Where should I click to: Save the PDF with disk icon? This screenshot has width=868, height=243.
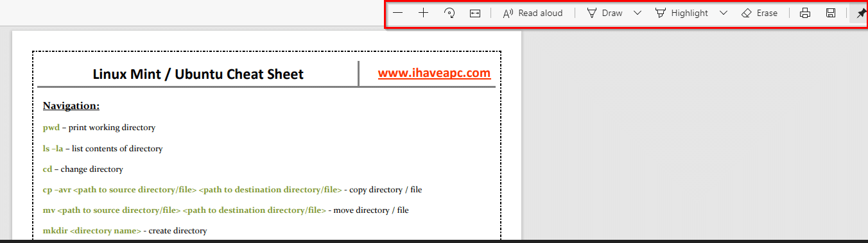831,13
